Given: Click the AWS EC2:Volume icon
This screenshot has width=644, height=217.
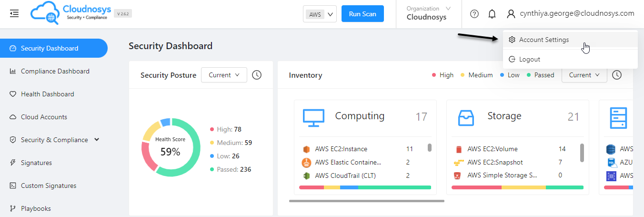Looking at the screenshot, I should [459, 149].
